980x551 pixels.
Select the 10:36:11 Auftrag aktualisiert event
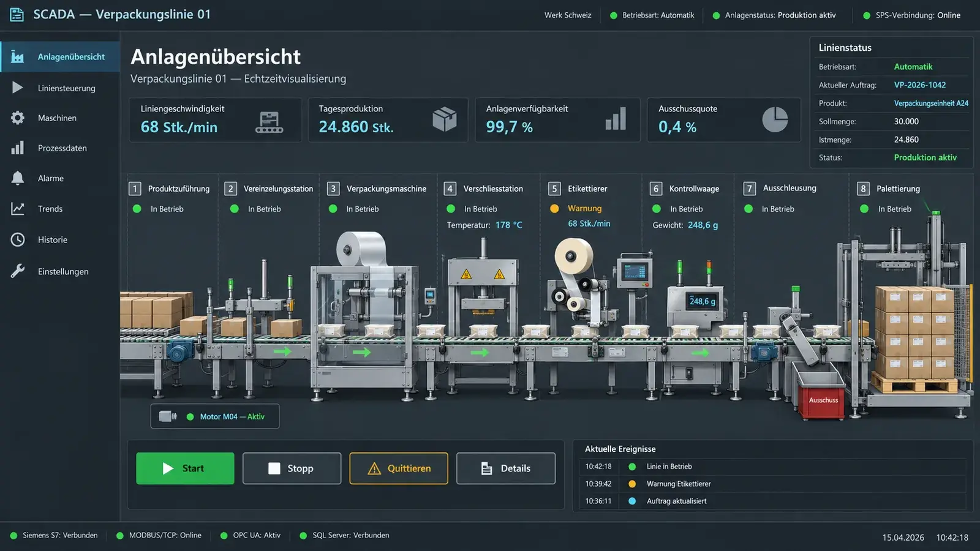pos(772,501)
